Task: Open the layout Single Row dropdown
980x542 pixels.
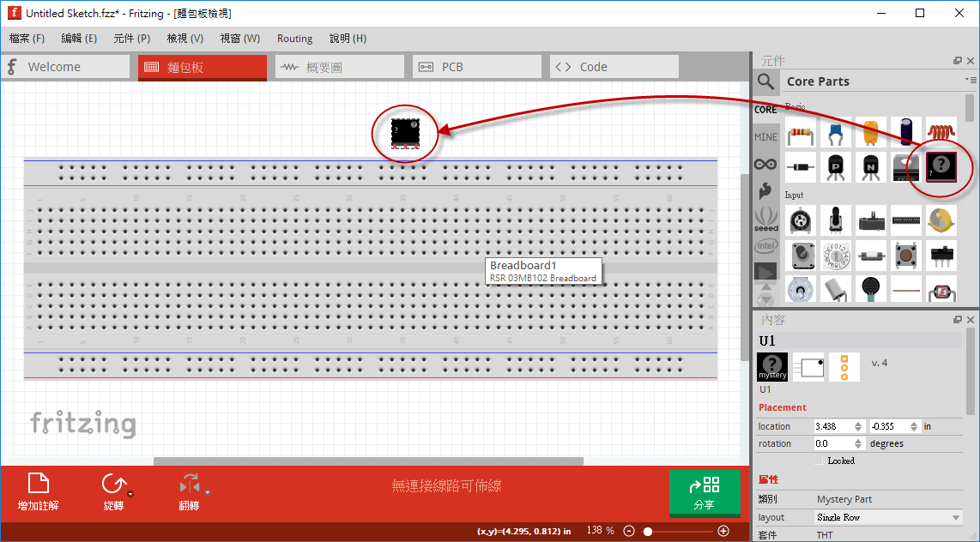Action: (887, 516)
